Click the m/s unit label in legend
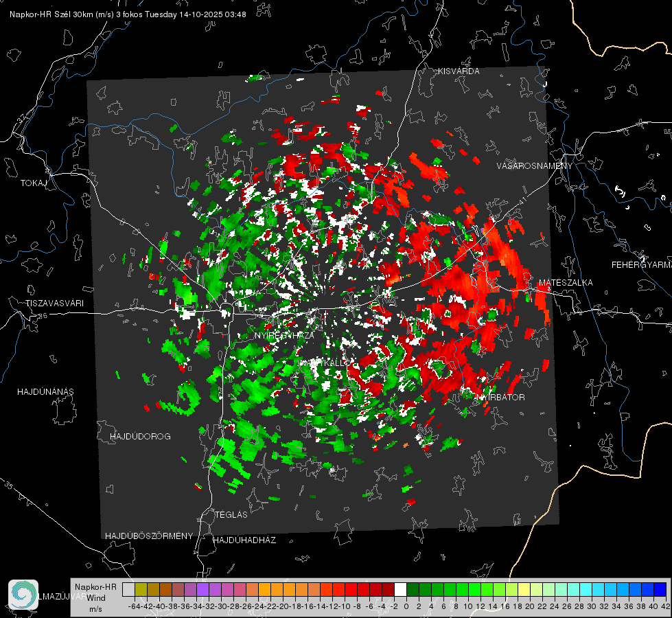 [95, 609]
